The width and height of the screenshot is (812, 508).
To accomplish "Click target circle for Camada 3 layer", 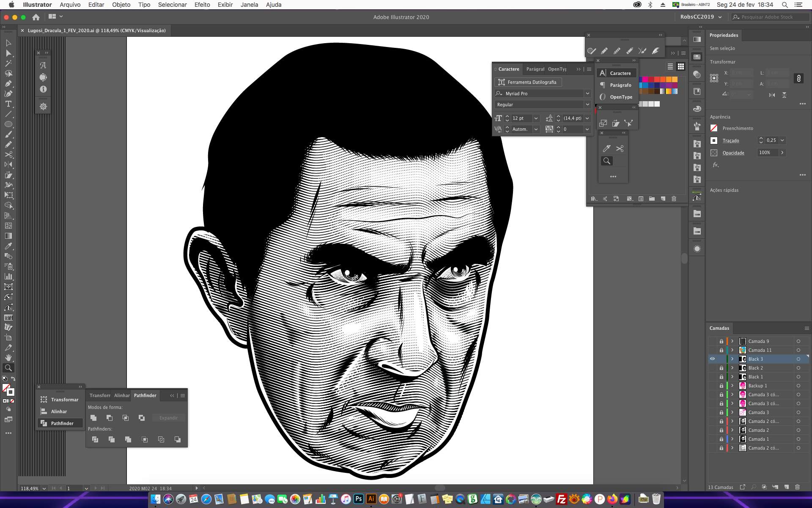I will coord(798,412).
